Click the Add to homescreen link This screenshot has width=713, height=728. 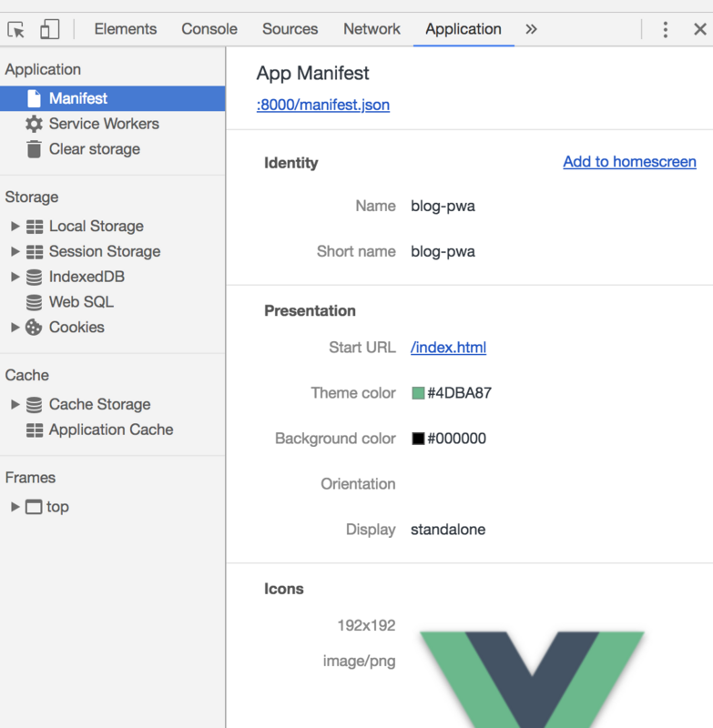coord(629,162)
